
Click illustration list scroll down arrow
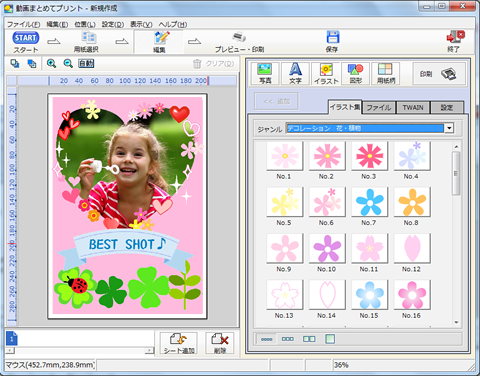(456, 322)
